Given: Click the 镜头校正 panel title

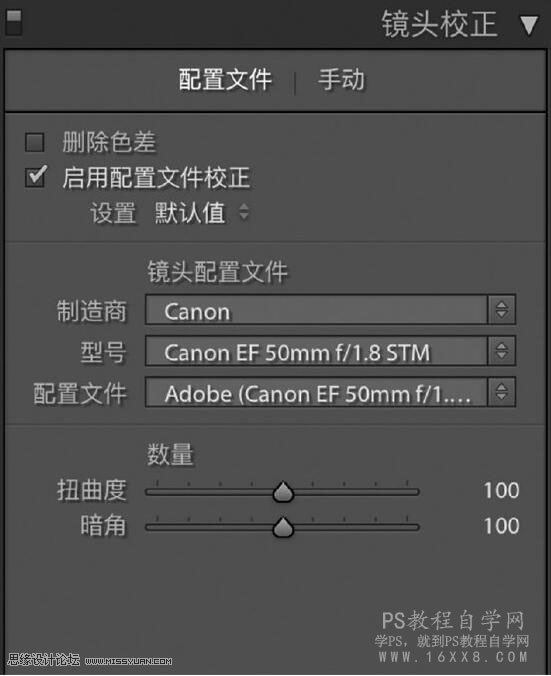Looking at the screenshot, I should [439, 25].
